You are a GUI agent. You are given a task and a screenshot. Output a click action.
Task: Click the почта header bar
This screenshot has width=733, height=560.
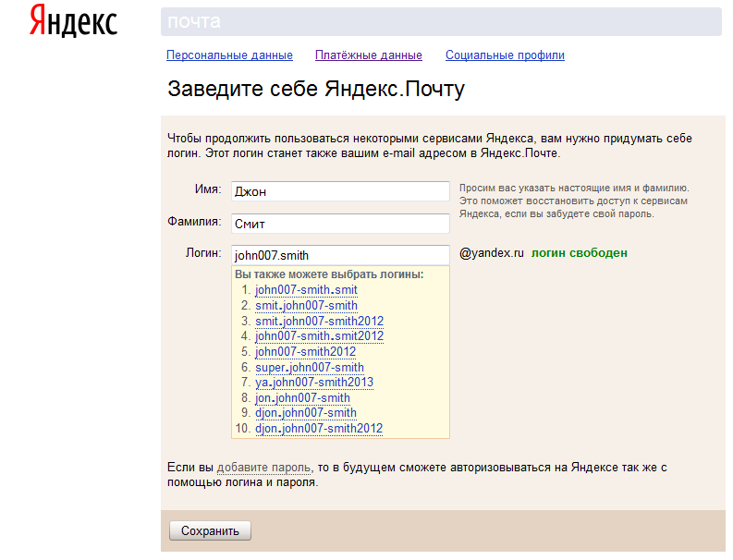(441, 21)
